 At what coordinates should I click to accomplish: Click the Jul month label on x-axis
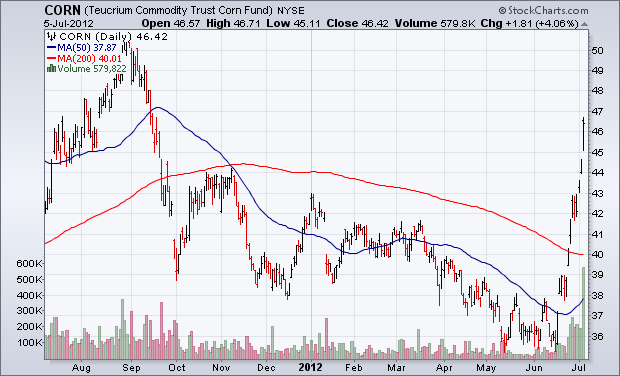[x=580, y=368]
